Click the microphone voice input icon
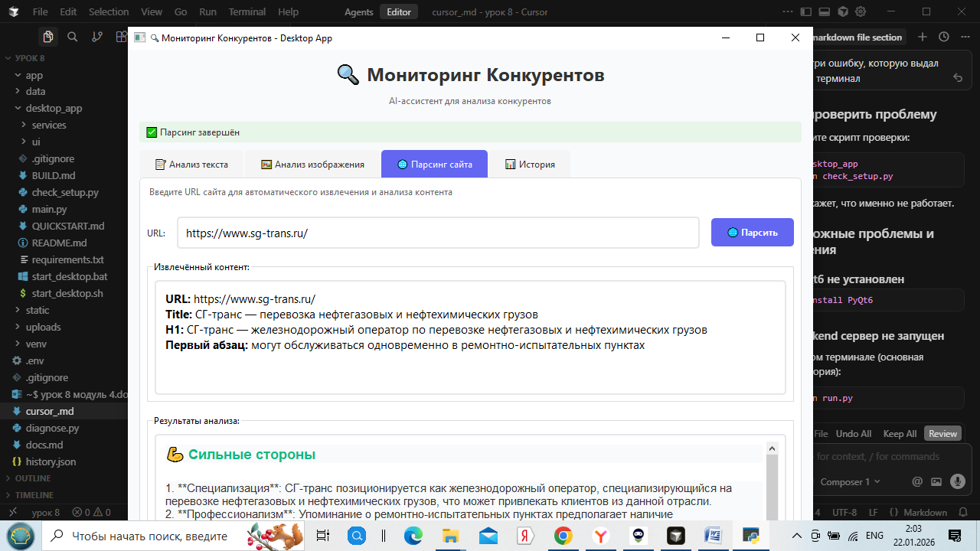Image resolution: width=980 pixels, height=551 pixels. click(956, 481)
